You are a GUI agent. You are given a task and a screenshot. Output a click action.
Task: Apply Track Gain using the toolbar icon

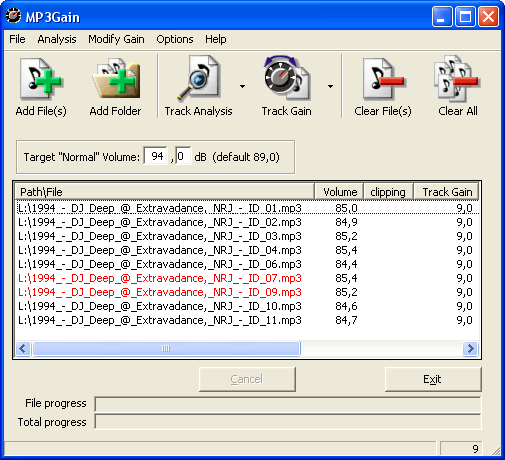point(286,79)
